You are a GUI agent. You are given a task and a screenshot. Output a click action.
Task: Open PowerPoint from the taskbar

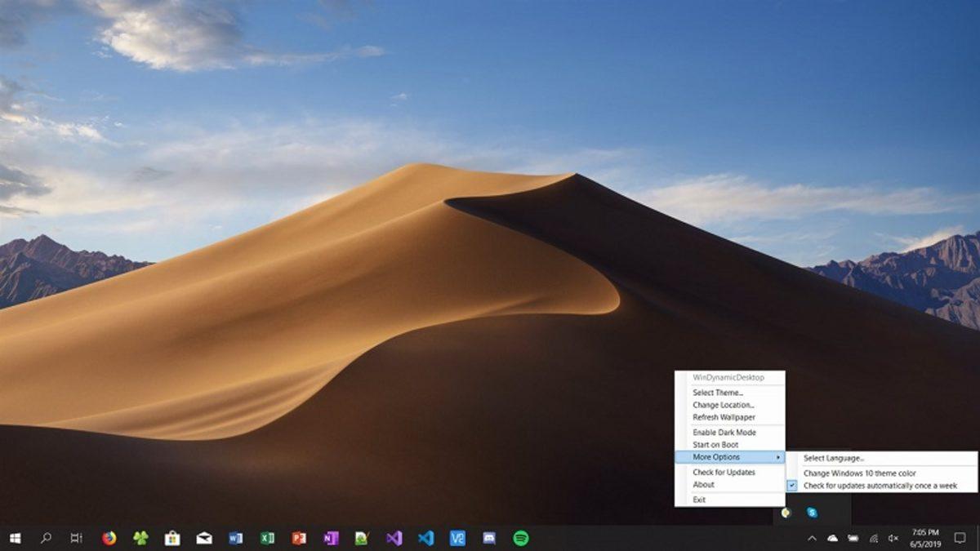pyautogui.click(x=297, y=538)
